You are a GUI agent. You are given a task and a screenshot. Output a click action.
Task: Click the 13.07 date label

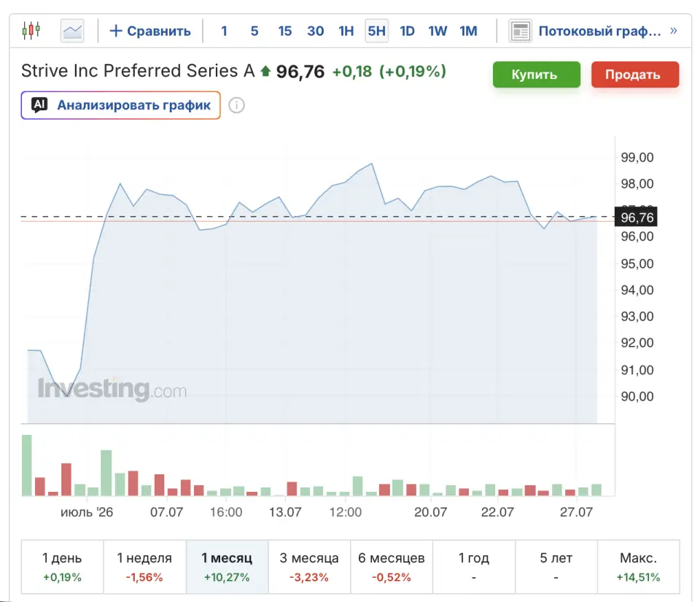coord(285,512)
